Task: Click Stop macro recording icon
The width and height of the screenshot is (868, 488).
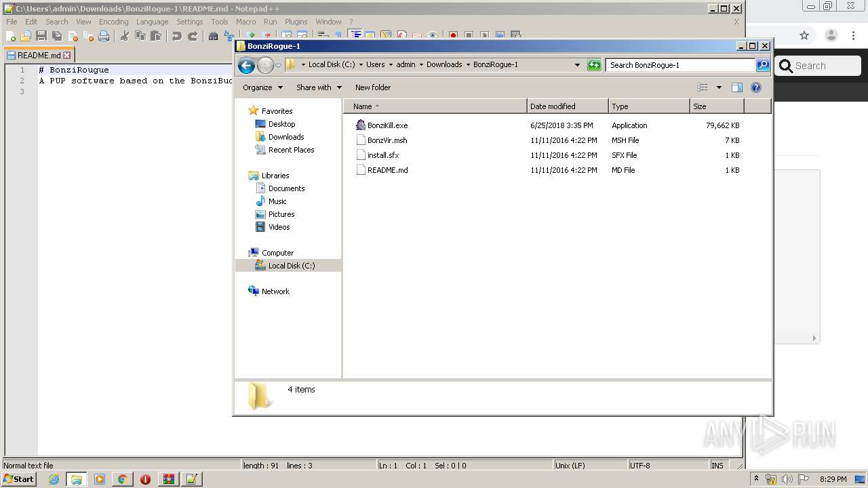Action: point(469,36)
